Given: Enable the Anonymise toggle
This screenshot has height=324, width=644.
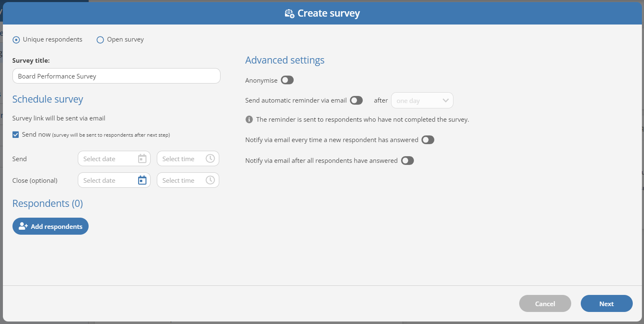Looking at the screenshot, I should coord(287,80).
